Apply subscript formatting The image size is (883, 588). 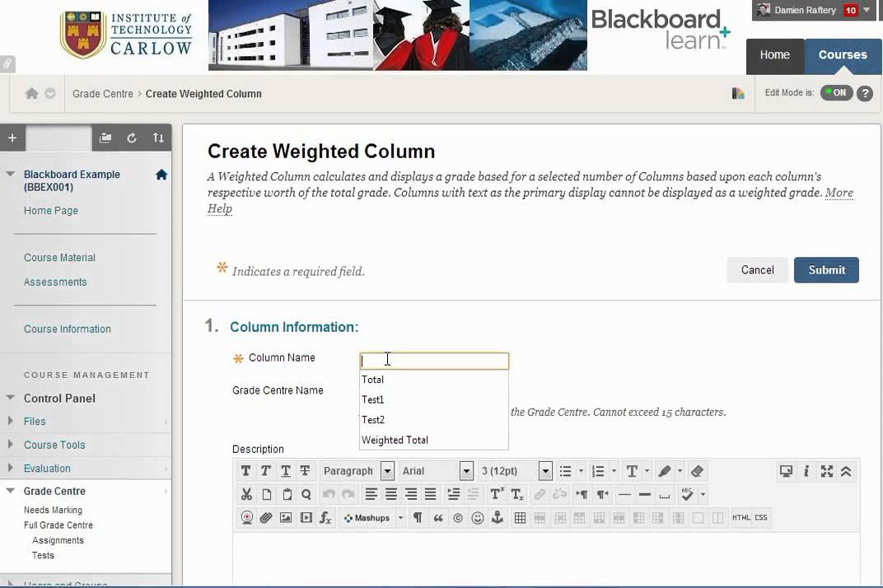pyautogui.click(x=517, y=494)
